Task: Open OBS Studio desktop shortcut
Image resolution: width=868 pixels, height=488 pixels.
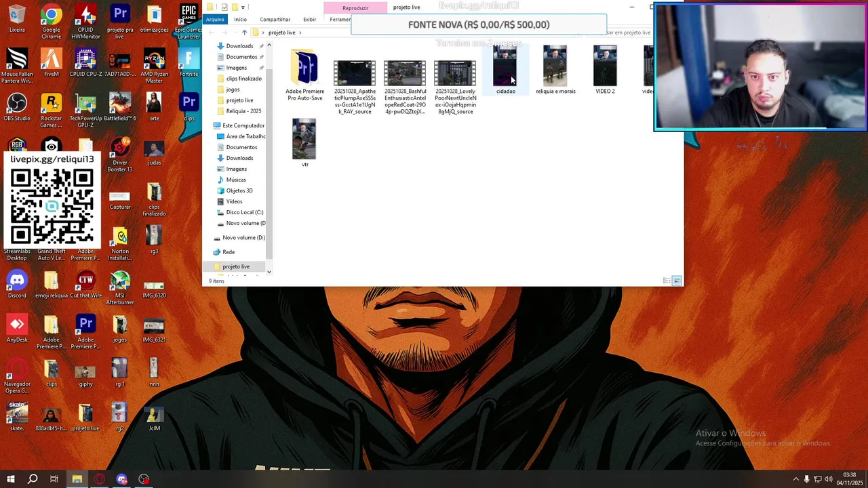Action: tap(17, 107)
